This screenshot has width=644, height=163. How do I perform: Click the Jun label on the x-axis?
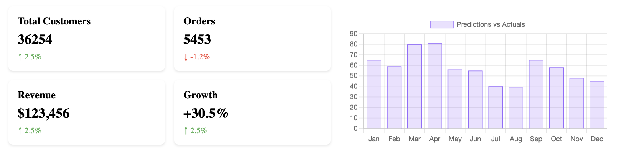475,139
